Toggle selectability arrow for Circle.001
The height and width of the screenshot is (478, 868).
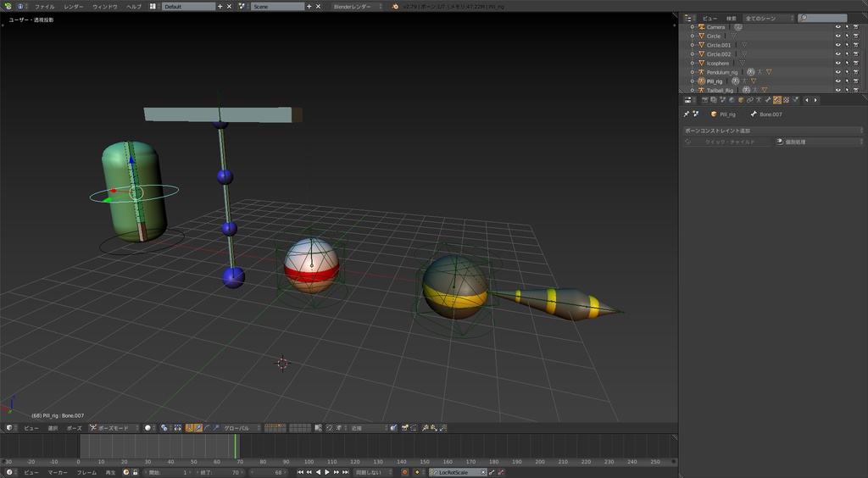pos(847,45)
